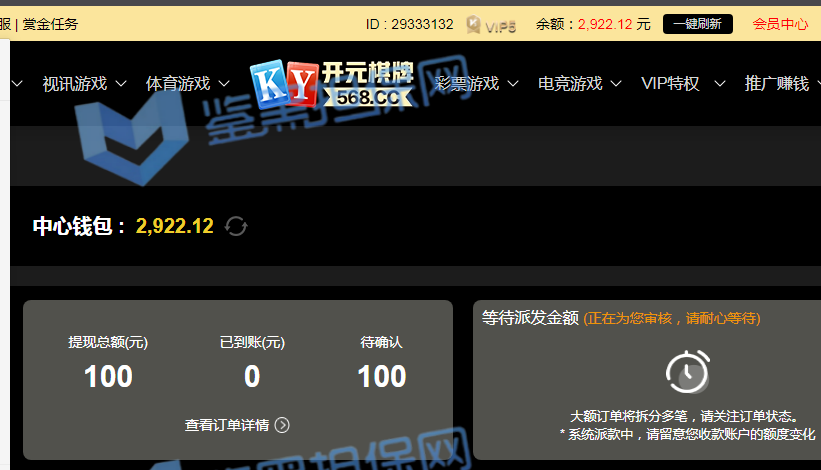Click the red 余额 amount in top bar
Viewport: 821px width, 470px height.
point(605,24)
